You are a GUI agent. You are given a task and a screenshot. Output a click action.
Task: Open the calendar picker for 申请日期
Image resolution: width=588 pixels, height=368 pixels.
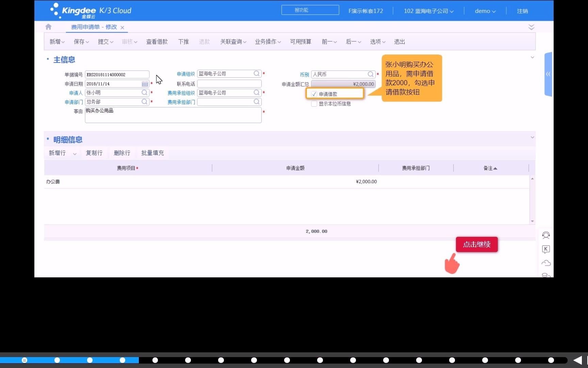(145, 84)
